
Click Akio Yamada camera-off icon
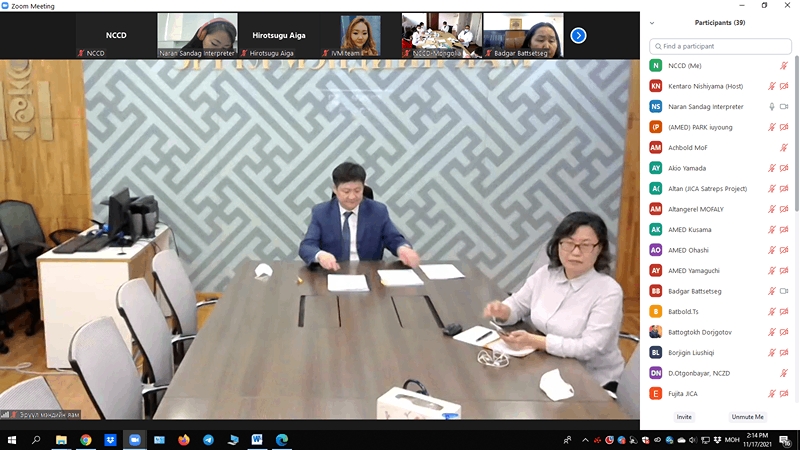tap(784, 168)
